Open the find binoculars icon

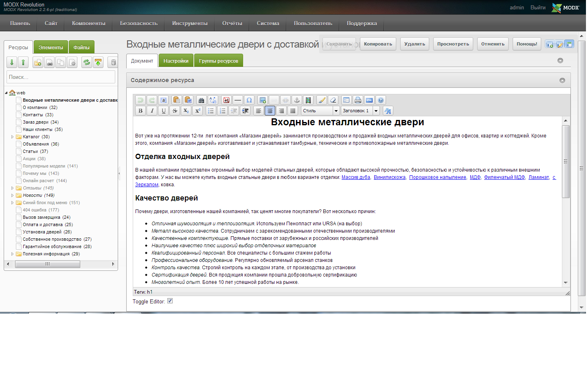(201, 100)
